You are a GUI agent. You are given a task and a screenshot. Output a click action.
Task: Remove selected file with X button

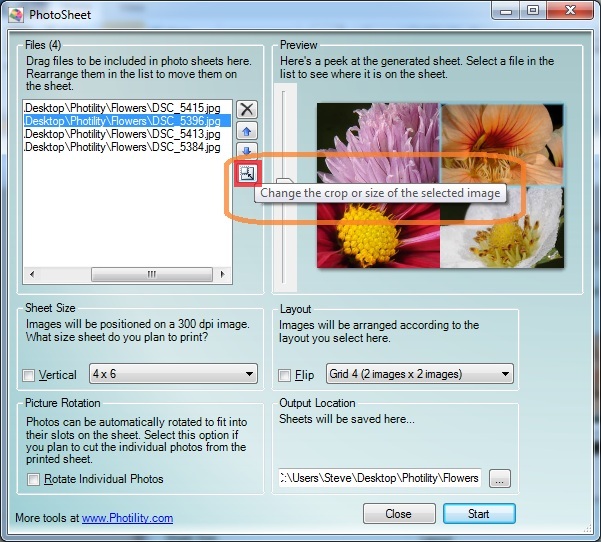(246, 110)
